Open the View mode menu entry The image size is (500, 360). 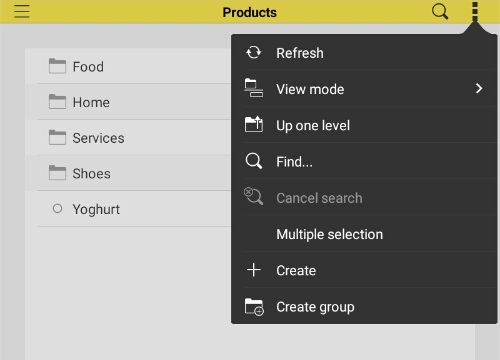pos(364,89)
